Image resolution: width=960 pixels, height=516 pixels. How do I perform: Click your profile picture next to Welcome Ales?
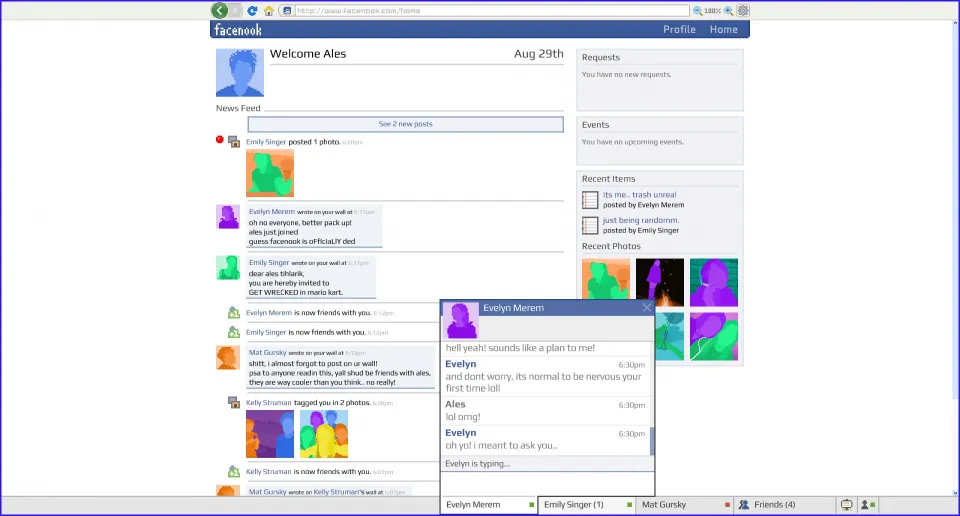click(x=239, y=73)
